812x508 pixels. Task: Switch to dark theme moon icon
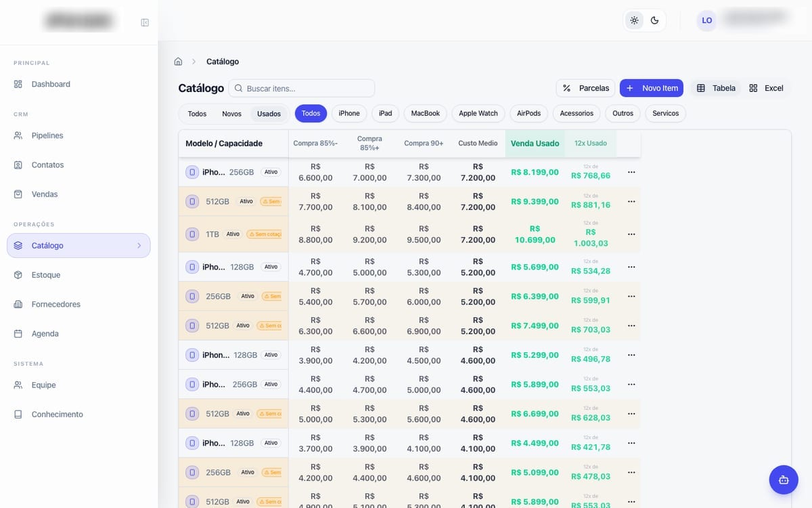tap(654, 20)
